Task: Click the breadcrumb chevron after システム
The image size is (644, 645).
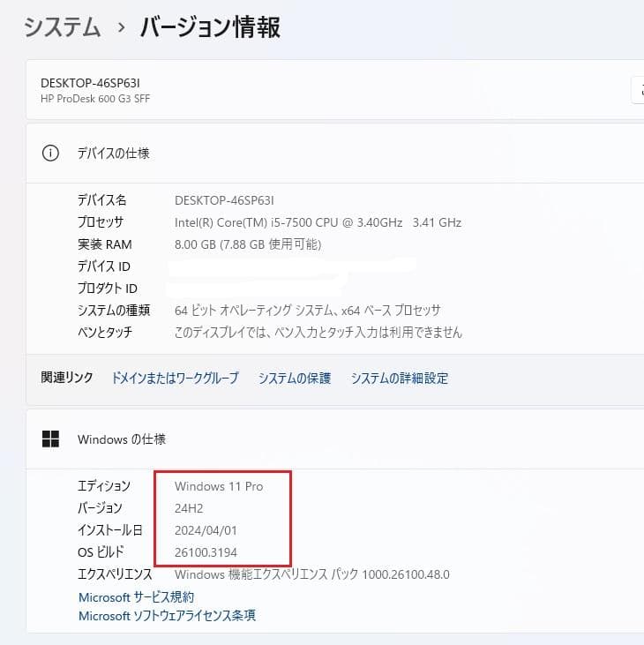Action: point(121,28)
